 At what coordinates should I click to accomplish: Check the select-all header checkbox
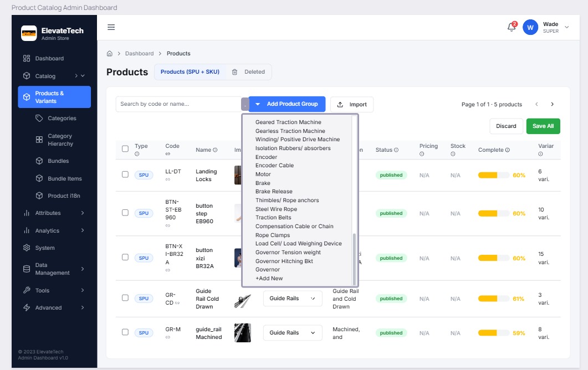(125, 148)
